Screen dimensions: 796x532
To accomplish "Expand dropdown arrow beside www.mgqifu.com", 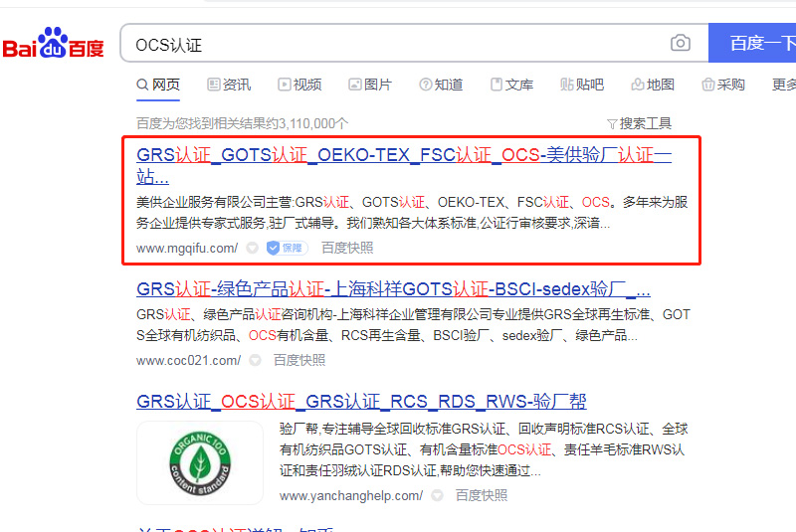I will click(252, 248).
